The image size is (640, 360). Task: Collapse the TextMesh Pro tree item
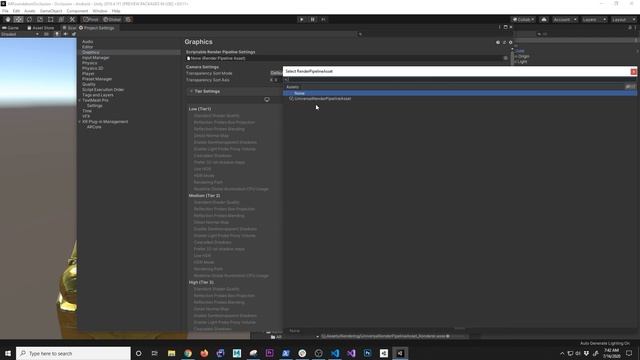pos(80,100)
